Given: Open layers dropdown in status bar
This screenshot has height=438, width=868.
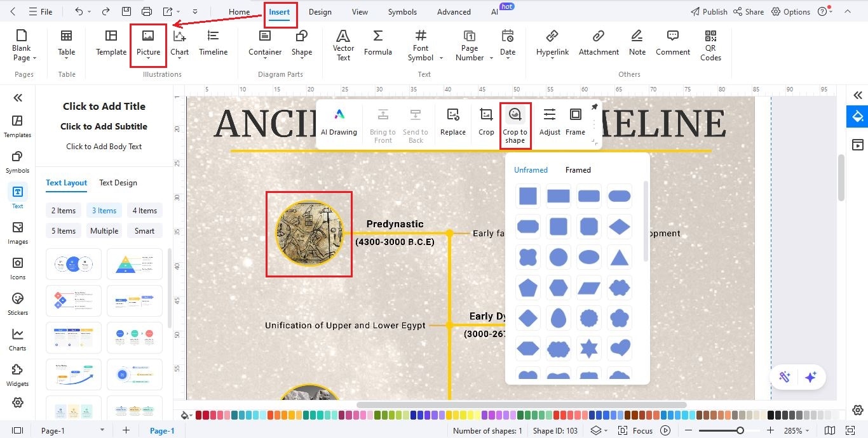Looking at the screenshot, I should tap(599, 430).
